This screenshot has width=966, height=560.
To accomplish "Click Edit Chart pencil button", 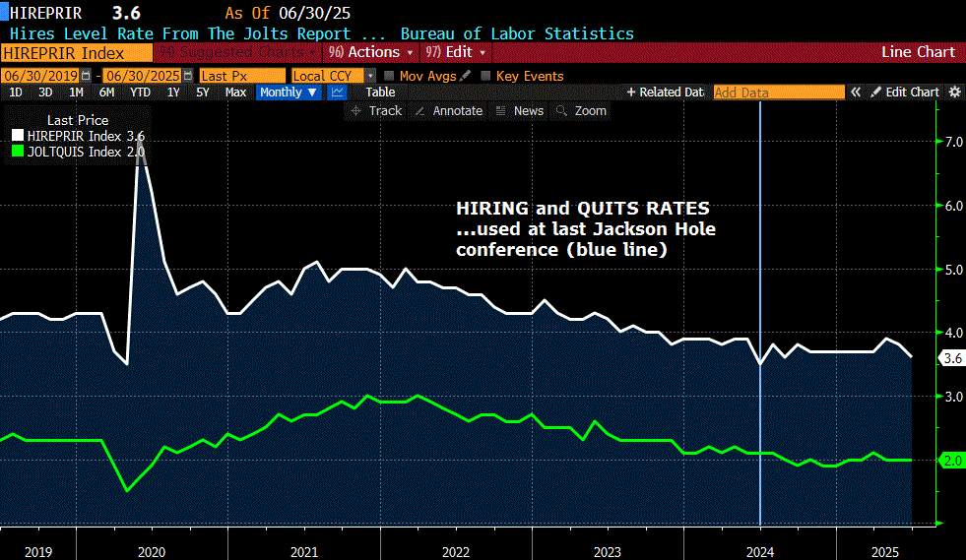I will coord(904,93).
